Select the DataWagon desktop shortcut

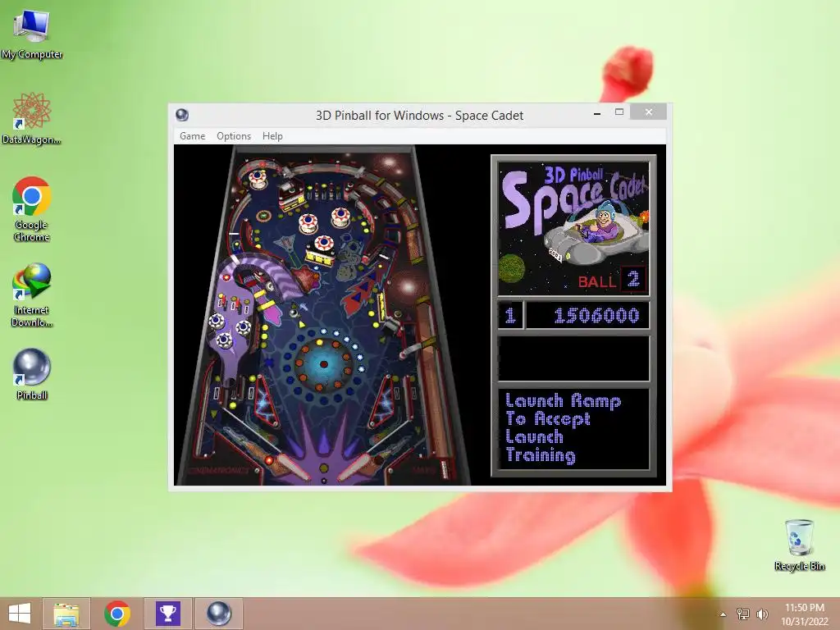click(32, 118)
